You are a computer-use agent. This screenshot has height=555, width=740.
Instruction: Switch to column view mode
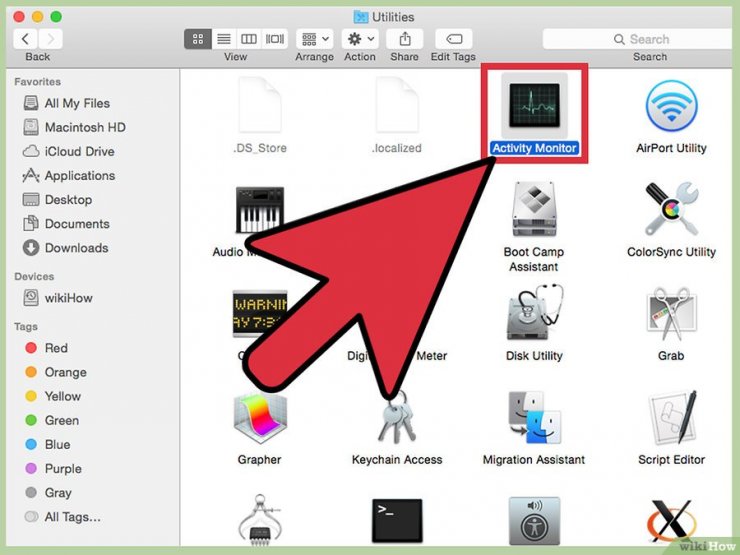coord(249,39)
